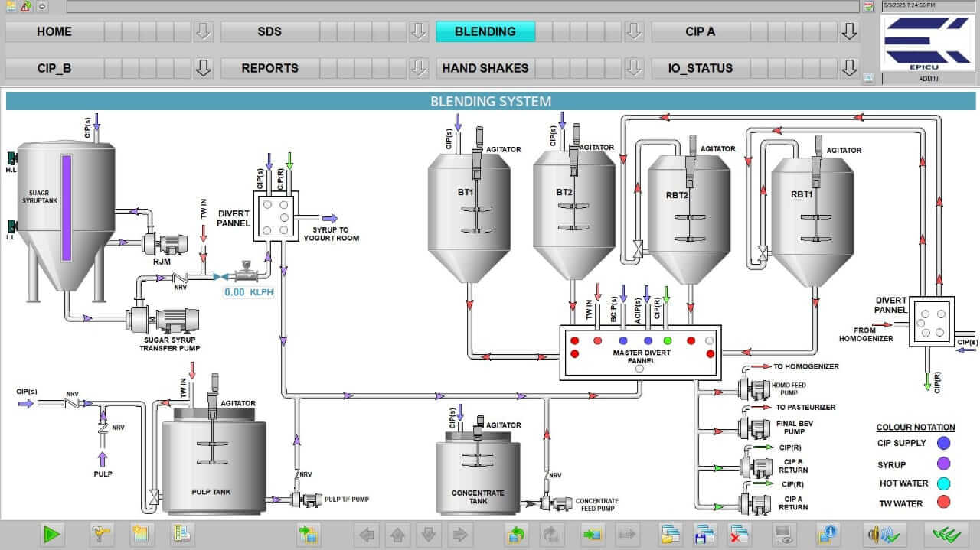Click the CIP SUPPLY blue legend circle
Image resolution: width=980 pixels, height=550 pixels.
943,443
